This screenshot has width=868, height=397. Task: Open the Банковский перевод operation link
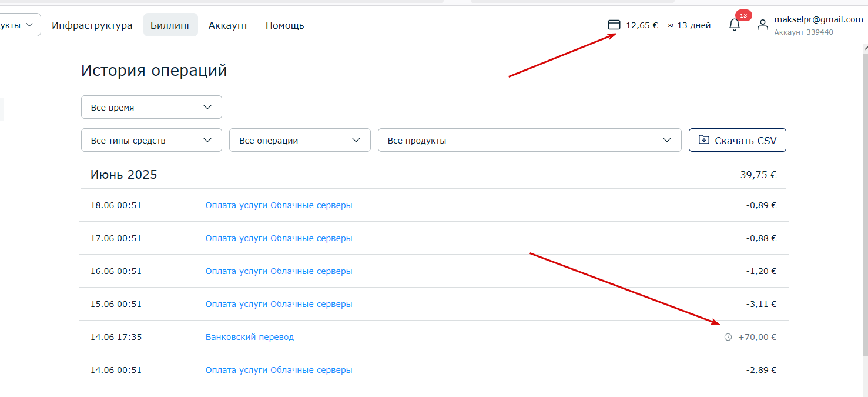tap(250, 337)
